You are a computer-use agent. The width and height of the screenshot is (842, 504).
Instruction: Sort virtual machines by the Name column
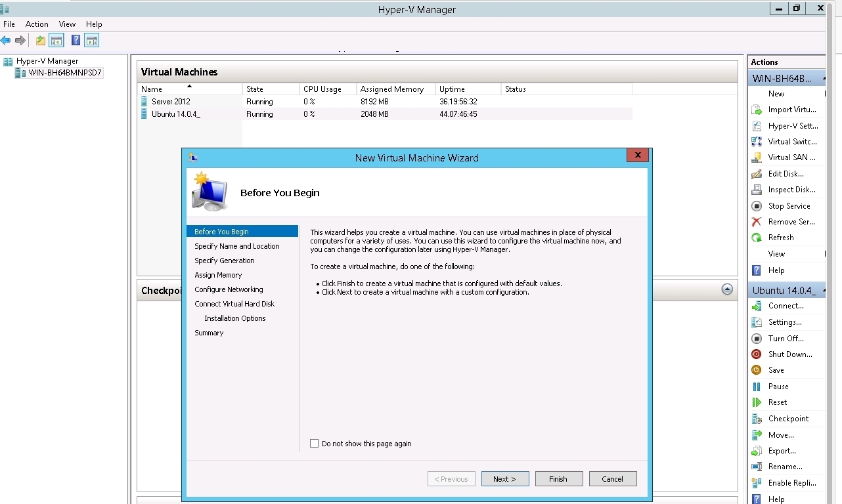click(x=190, y=89)
